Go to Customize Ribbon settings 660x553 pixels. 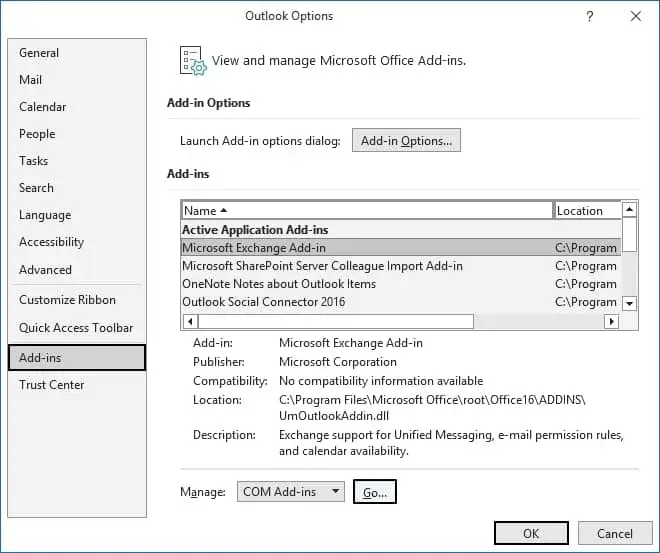click(x=67, y=300)
